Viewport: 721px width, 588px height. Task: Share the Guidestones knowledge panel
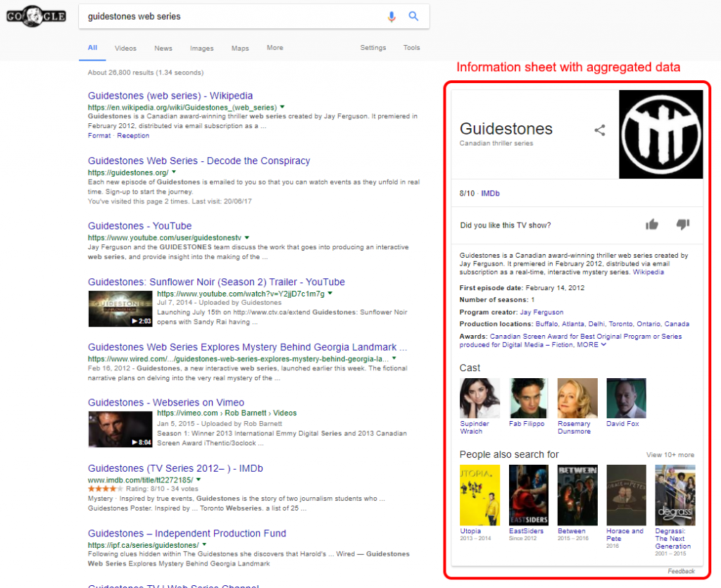coord(600,130)
